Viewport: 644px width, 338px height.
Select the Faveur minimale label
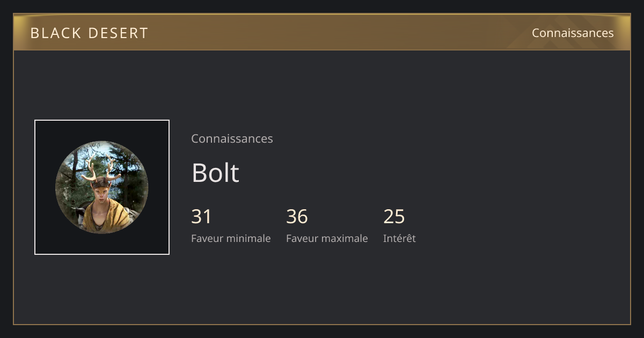[231, 238]
